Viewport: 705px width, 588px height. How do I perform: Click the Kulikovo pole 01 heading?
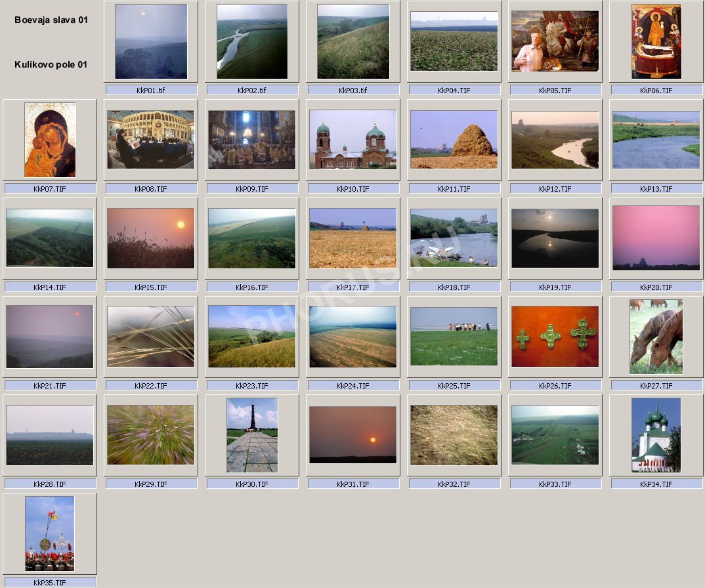pos(51,65)
